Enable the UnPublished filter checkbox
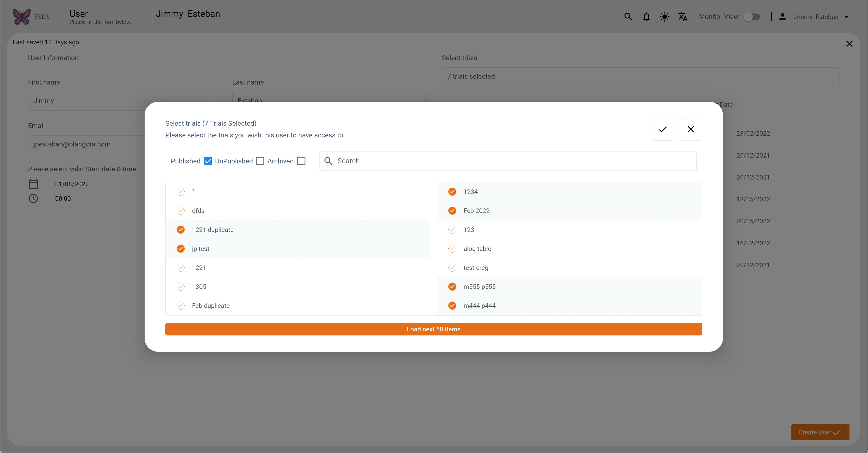This screenshot has height=453, width=868. (x=260, y=161)
